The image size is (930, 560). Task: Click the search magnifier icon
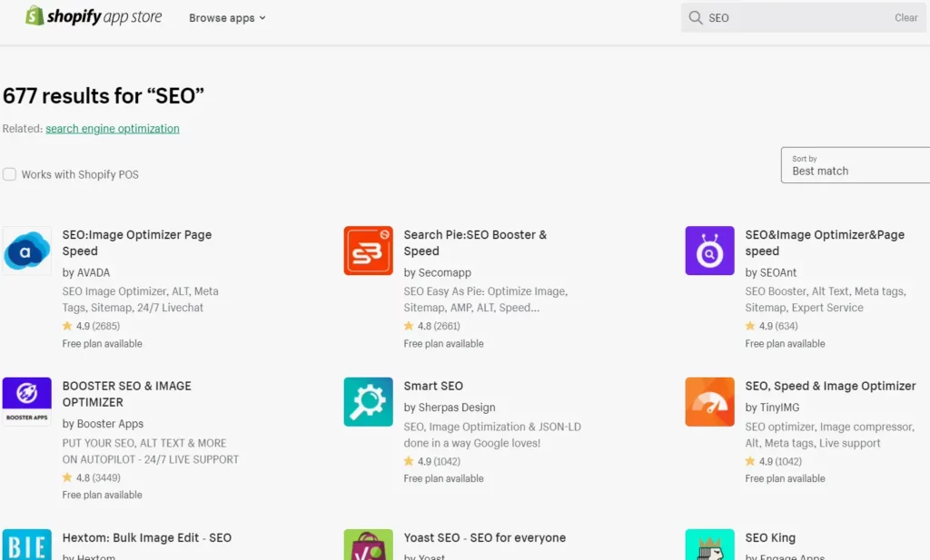point(695,18)
